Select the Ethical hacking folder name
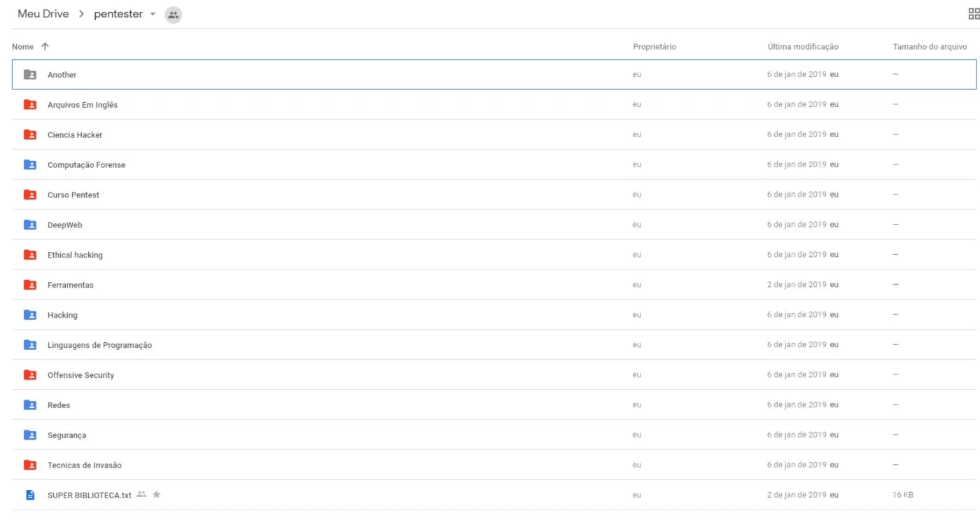Viewport: 980px width, 520px height. pyautogui.click(x=75, y=255)
